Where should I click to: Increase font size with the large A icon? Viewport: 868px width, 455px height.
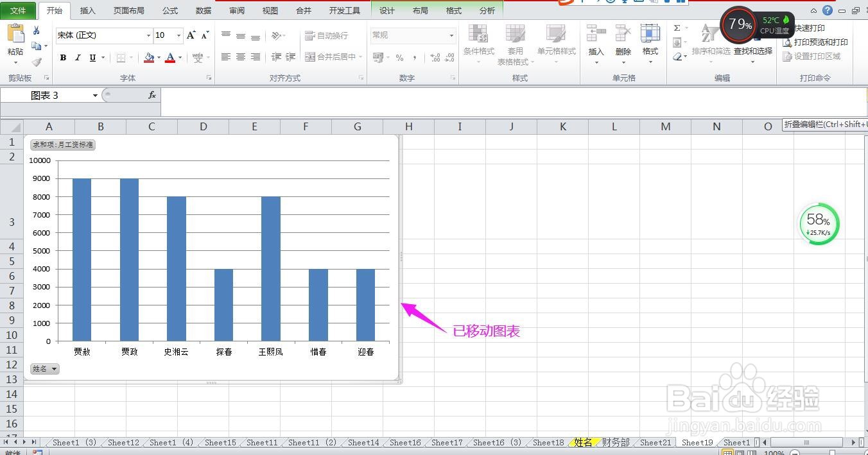191,35
